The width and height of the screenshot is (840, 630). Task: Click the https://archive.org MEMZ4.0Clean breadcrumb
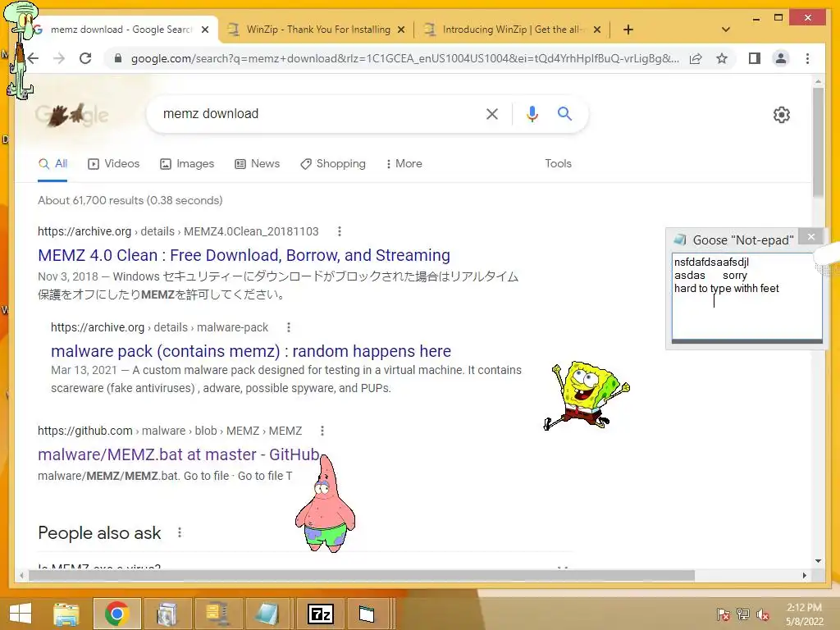pos(178,231)
